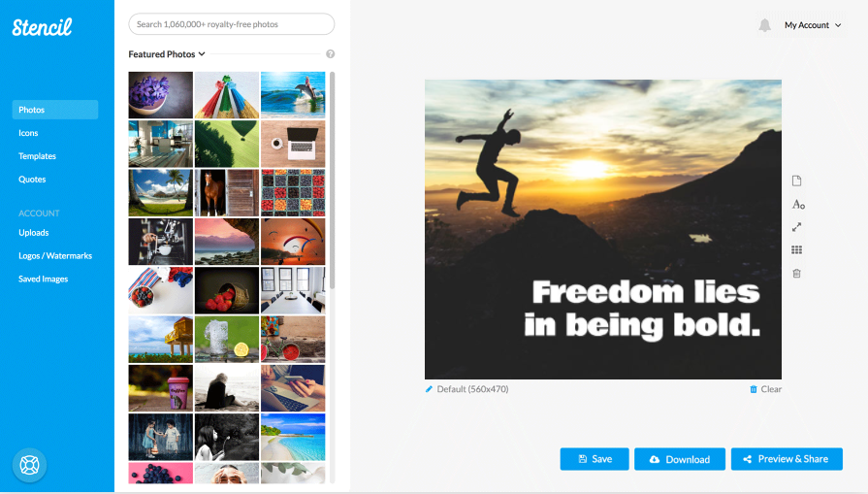The image size is (868, 494).
Task: Click the royalty-free photos search field
Action: click(x=232, y=24)
